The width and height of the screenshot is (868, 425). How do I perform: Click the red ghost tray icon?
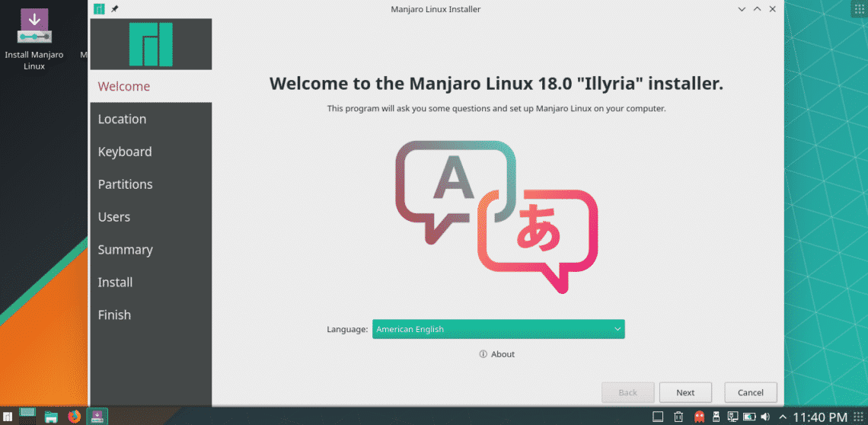coord(699,417)
